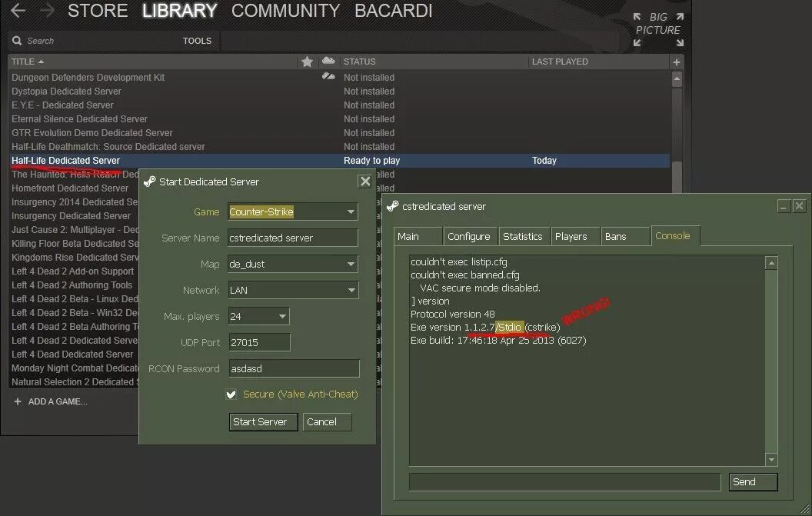
Task: Click the UDP Port field
Action: click(x=259, y=342)
